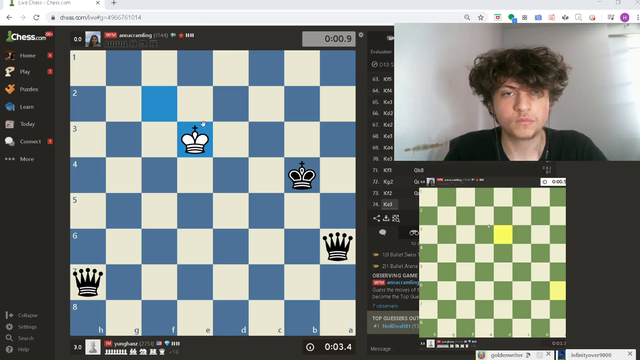Click the share game icon
The height and width of the screenshot is (360, 640).
click(x=376, y=218)
